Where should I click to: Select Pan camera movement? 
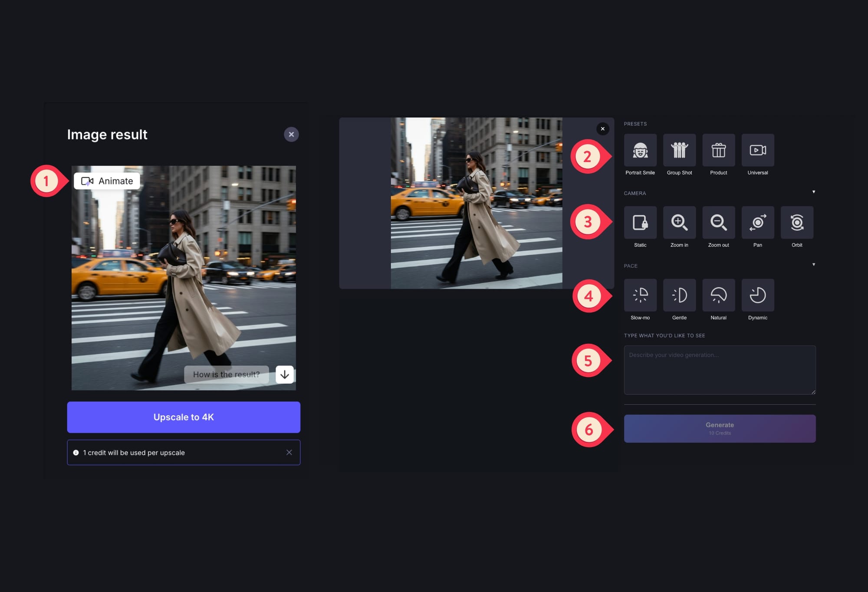pyautogui.click(x=757, y=223)
